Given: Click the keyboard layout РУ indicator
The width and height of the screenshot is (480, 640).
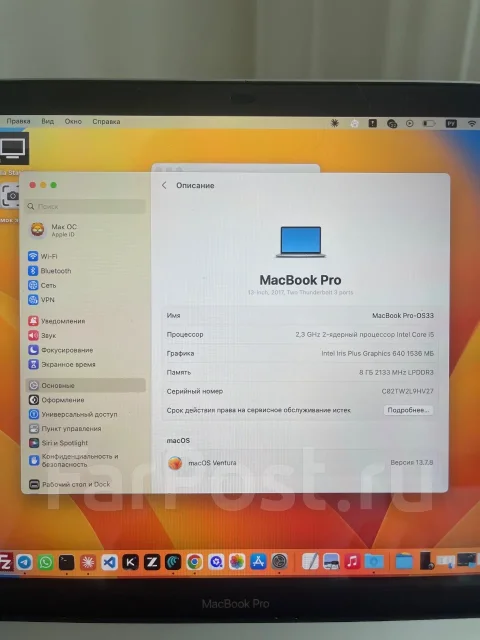Looking at the screenshot, I should click(451, 123).
